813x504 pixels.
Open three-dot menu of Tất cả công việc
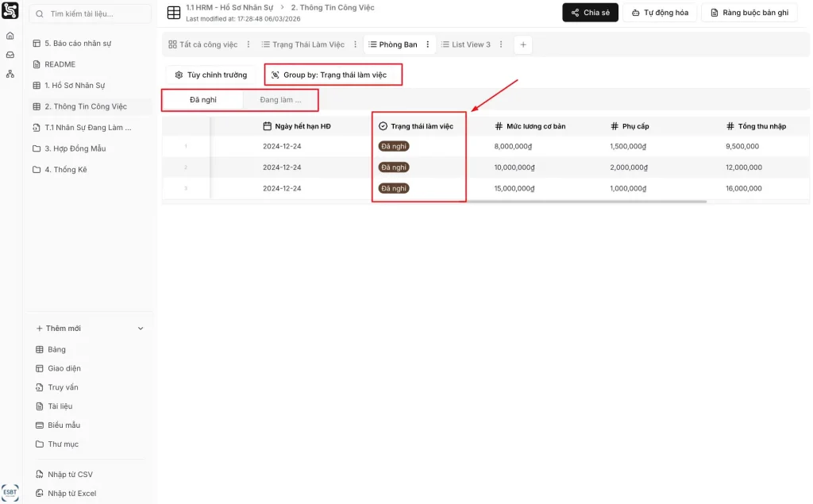tap(249, 44)
